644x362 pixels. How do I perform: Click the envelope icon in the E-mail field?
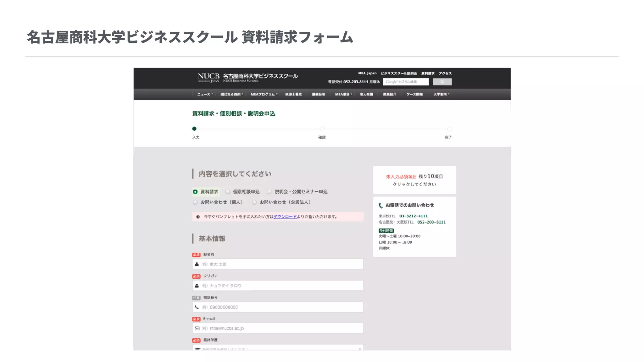(x=197, y=328)
